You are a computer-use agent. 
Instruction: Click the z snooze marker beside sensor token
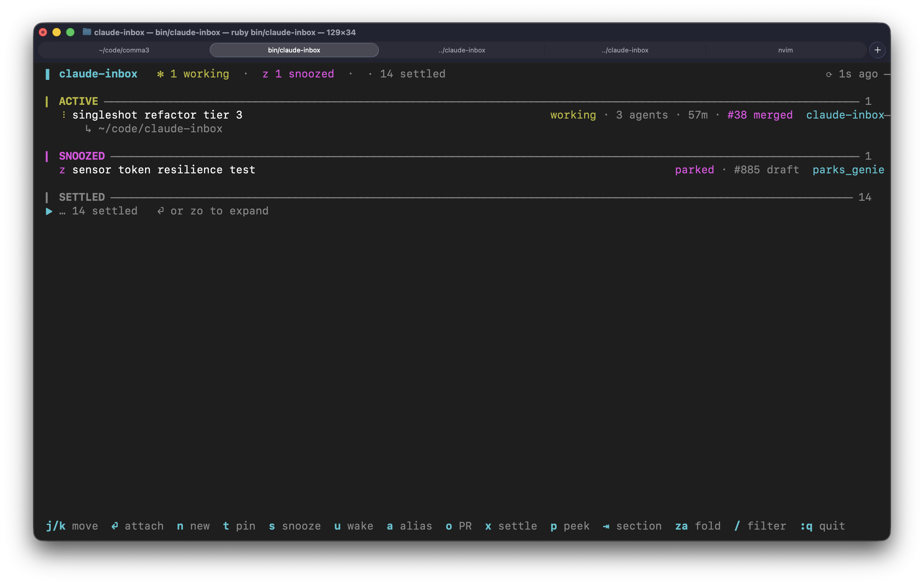click(x=62, y=170)
